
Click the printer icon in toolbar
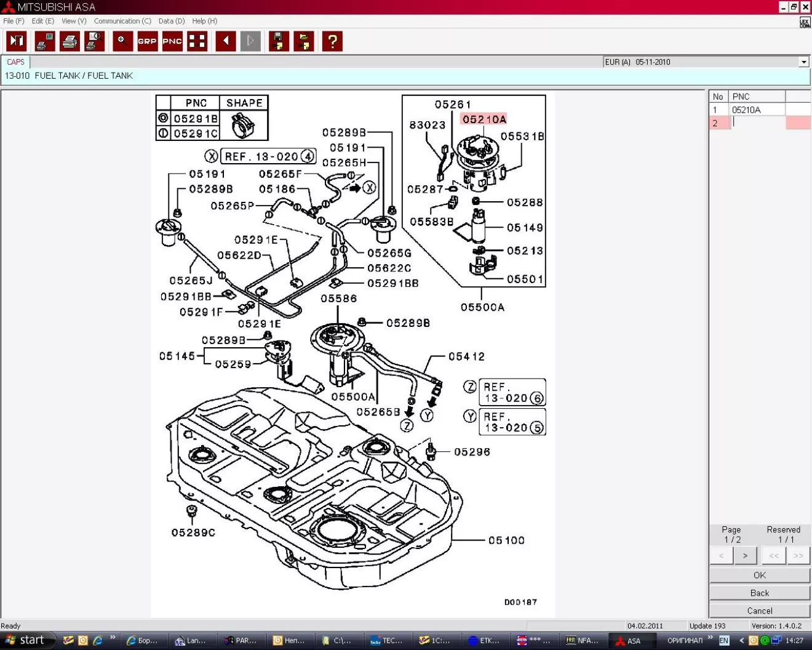pyautogui.click(x=70, y=41)
